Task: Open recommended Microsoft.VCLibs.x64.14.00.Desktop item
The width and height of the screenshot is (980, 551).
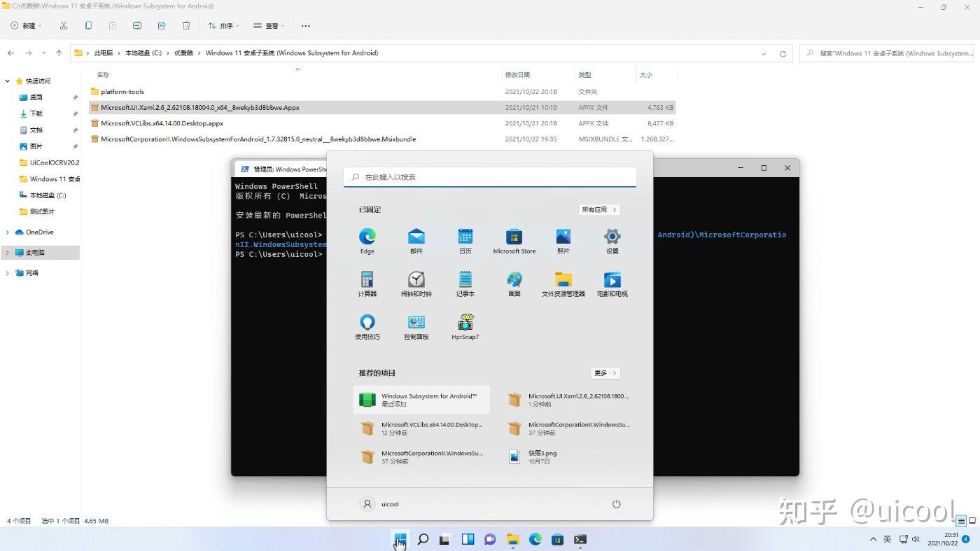Action: click(421, 428)
